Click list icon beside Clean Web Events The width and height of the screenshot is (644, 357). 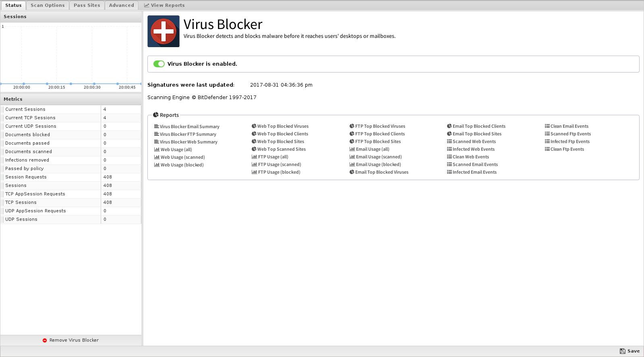tap(449, 157)
